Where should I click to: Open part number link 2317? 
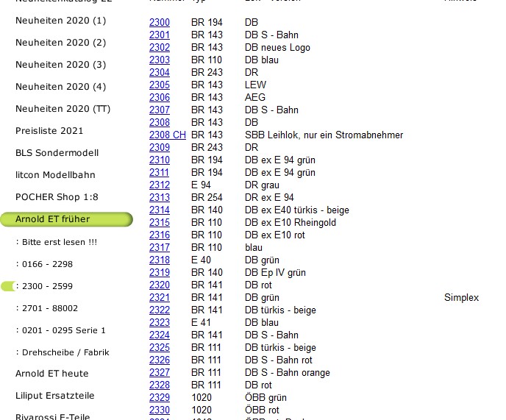(160, 248)
